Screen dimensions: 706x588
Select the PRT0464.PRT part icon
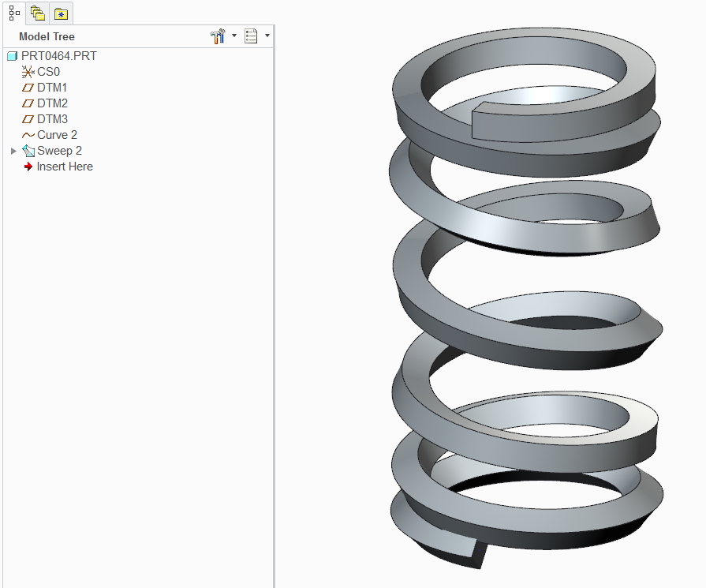12,56
